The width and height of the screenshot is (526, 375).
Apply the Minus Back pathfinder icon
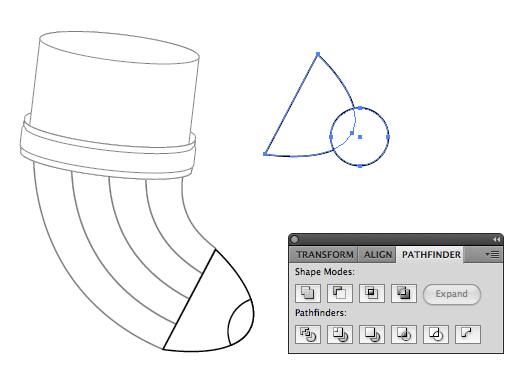coord(468,334)
